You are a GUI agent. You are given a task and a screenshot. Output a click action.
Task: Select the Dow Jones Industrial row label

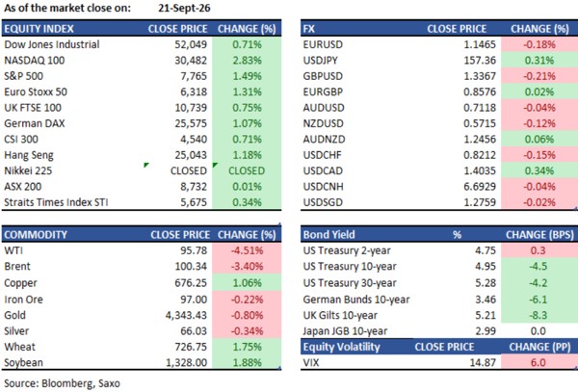click(x=52, y=44)
